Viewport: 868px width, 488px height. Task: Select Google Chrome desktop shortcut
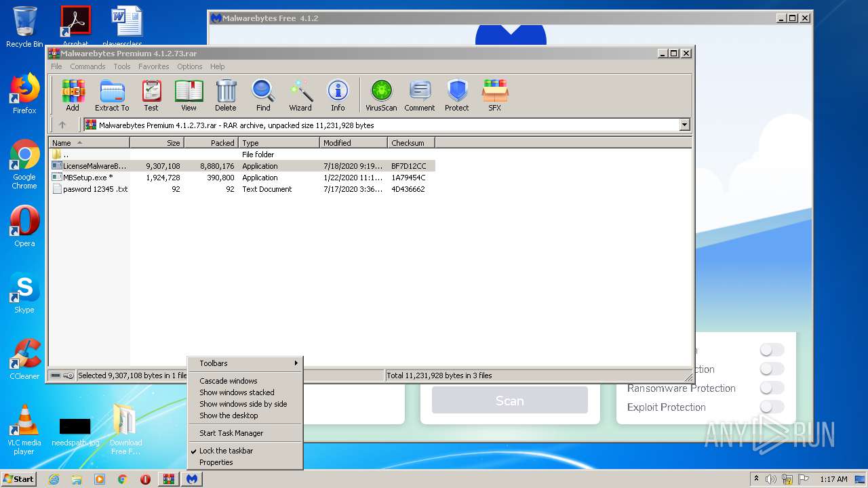(x=24, y=165)
